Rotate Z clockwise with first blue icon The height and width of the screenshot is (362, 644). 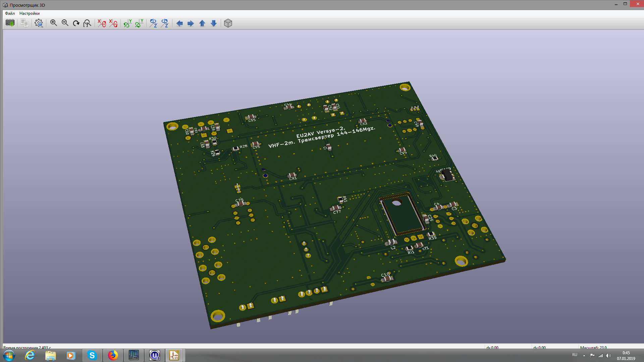[x=153, y=23]
